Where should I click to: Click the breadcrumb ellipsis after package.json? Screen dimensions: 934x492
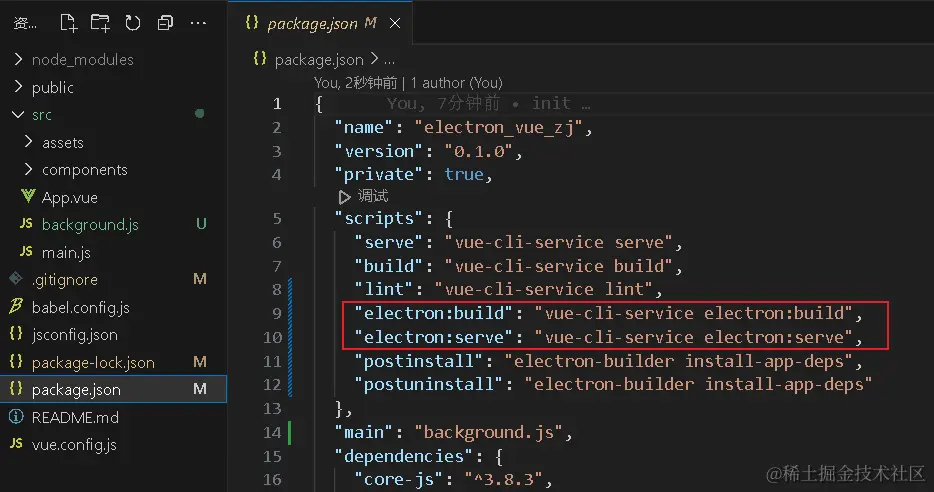[389, 61]
